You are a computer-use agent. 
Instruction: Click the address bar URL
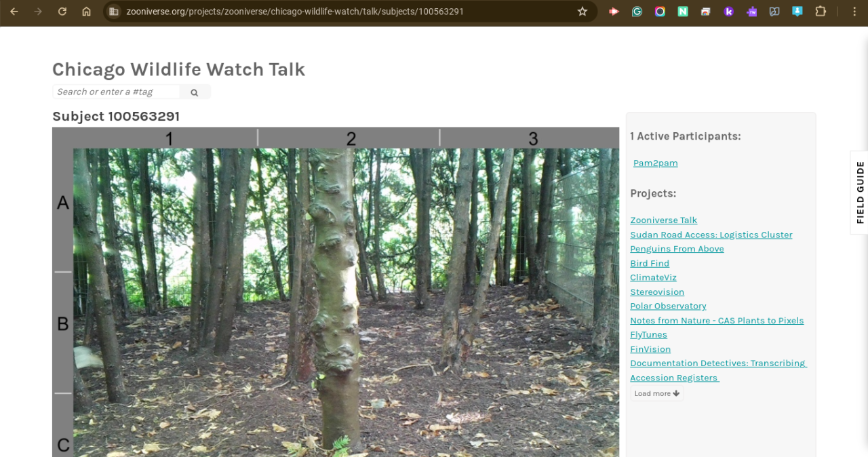click(x=295, y=12)
